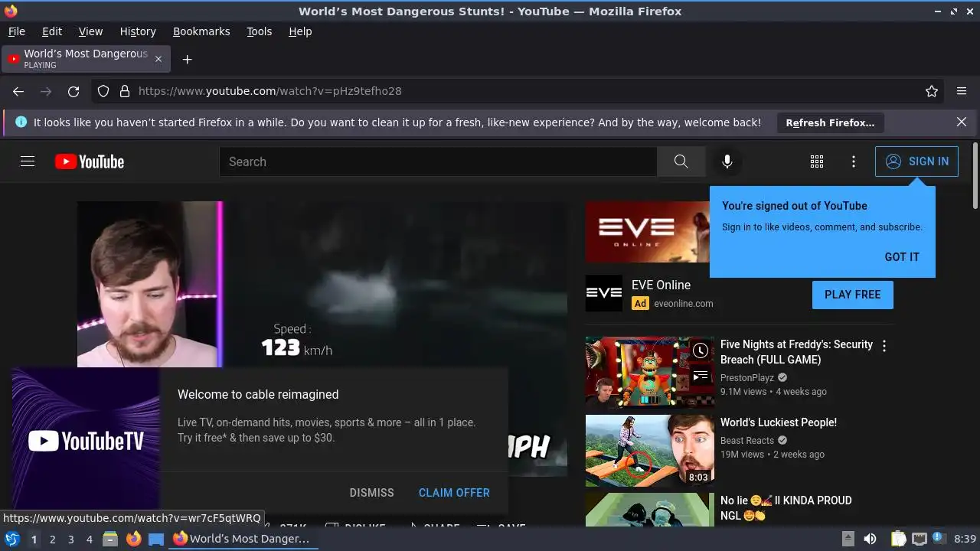Select the World's Most Dangerous tab

86,59
